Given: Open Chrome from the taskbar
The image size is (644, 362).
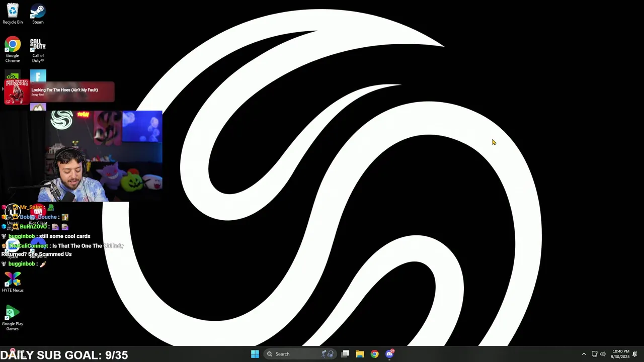Looking at the screenshot, I should click(x=374, y=354).
